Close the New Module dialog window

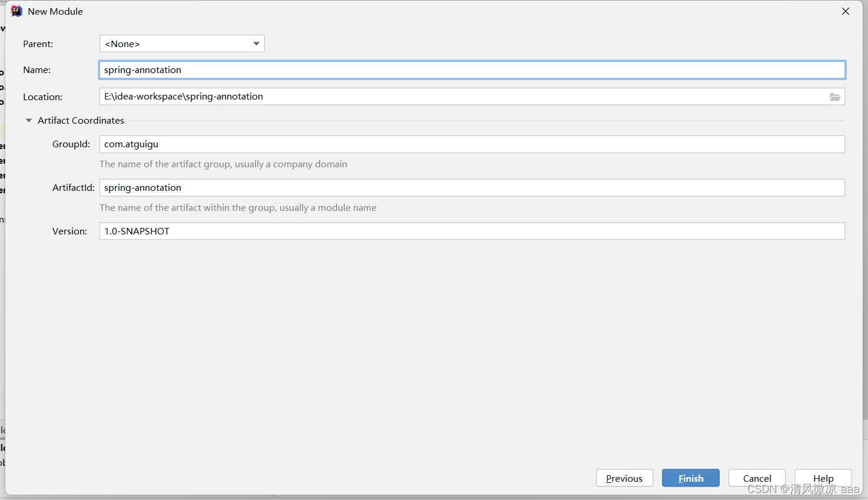point(846,11)
